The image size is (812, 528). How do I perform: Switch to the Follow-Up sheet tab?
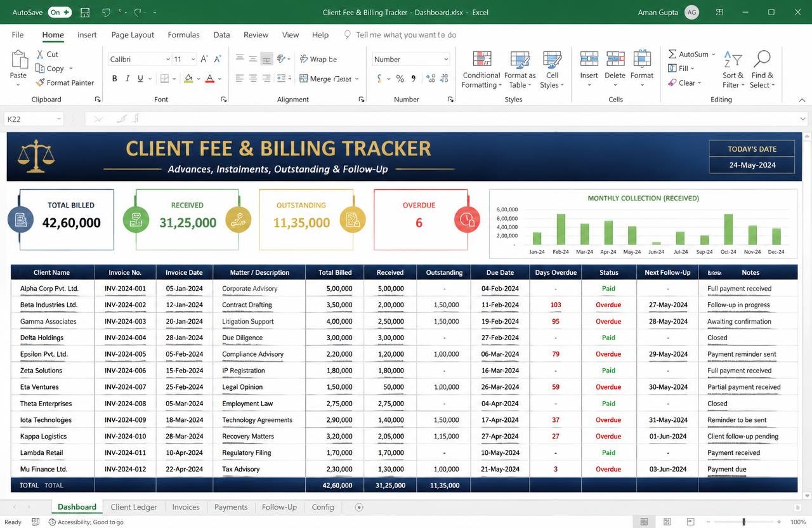pos(279,507)
